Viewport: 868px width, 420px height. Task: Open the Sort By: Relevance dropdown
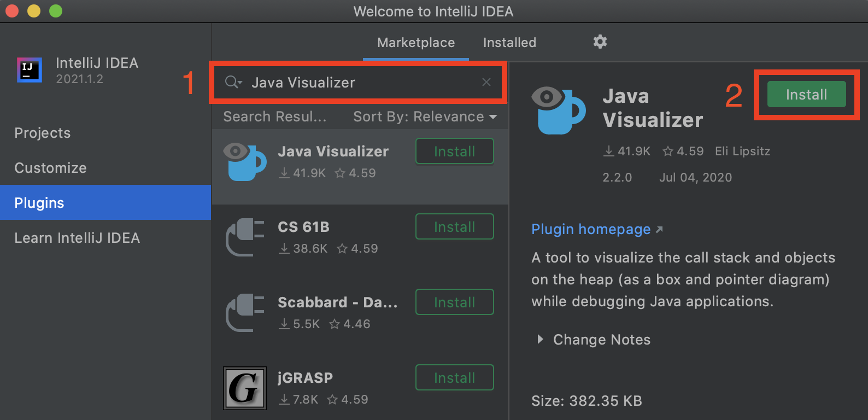(425, 116)
